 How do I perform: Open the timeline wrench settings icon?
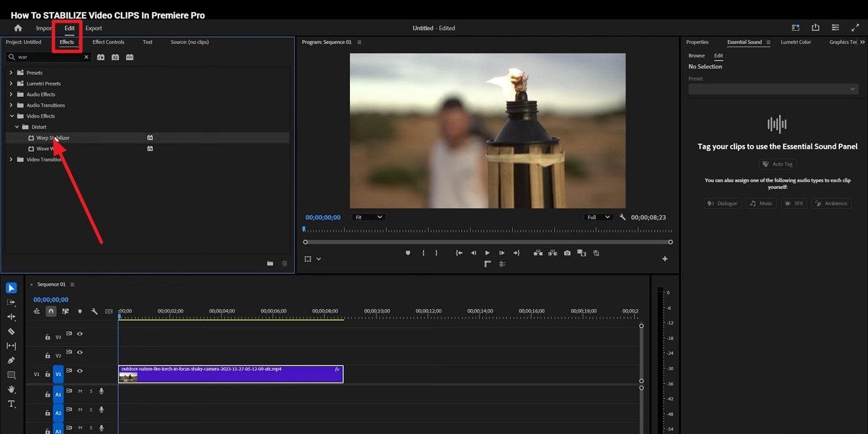tap(94, 311)
